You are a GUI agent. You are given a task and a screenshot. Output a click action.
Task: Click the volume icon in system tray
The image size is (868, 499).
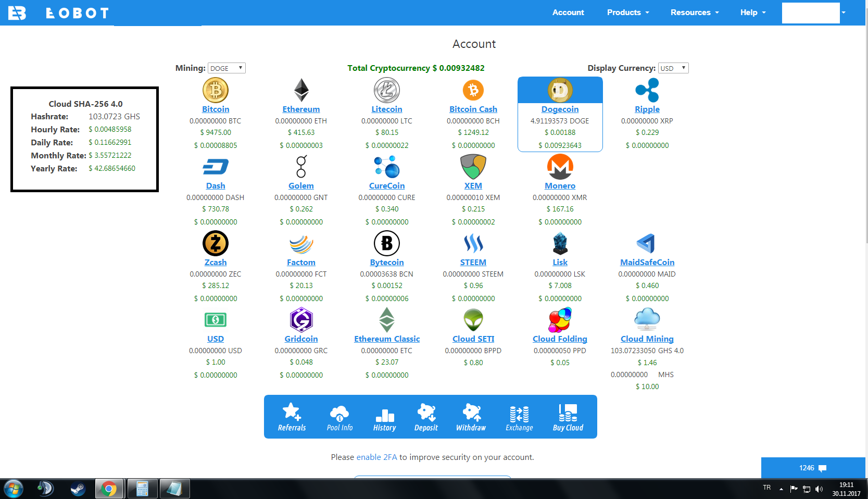[820, 489]
